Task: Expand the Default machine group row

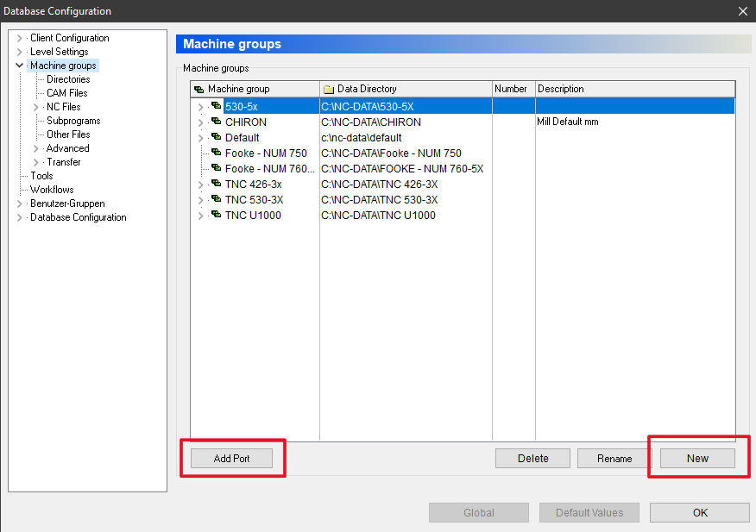Action: [x=200, y=138]
